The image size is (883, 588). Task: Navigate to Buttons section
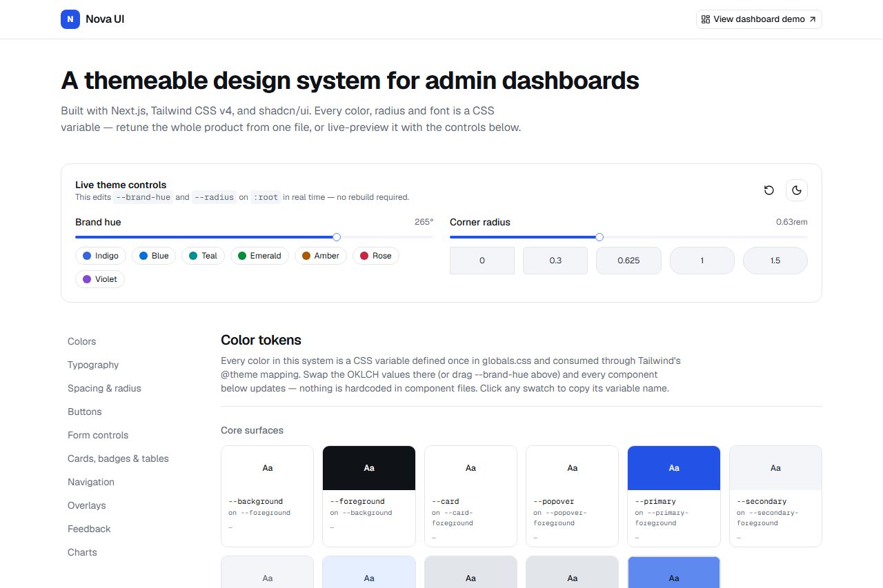85,412
